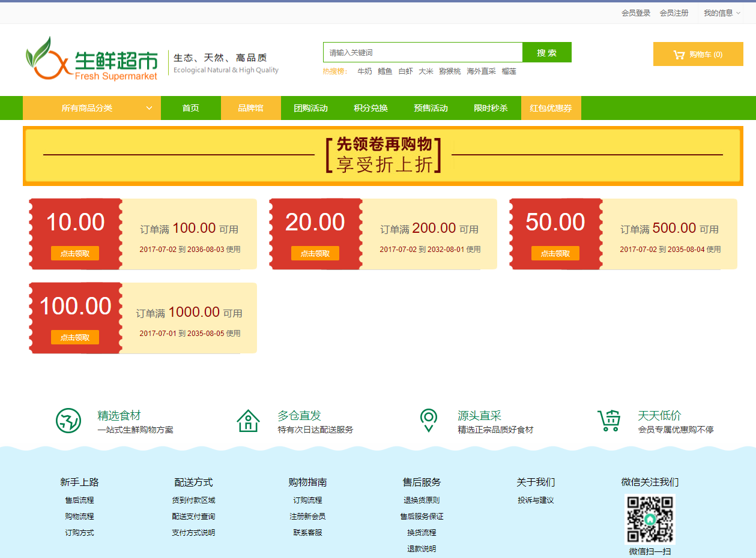Viewport: 756px width, 558px height.
Task: Click the shopping cart icon
Action: click(x=679, y=55)
